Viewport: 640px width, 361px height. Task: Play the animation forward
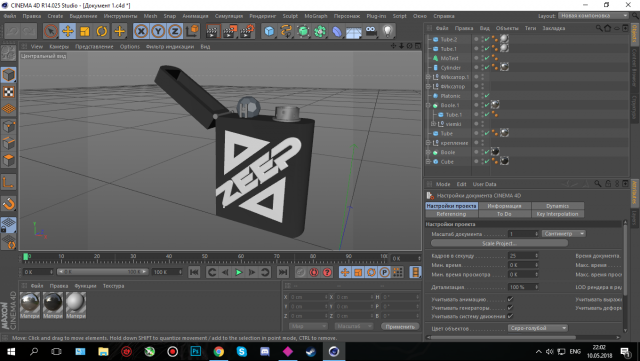239,272
